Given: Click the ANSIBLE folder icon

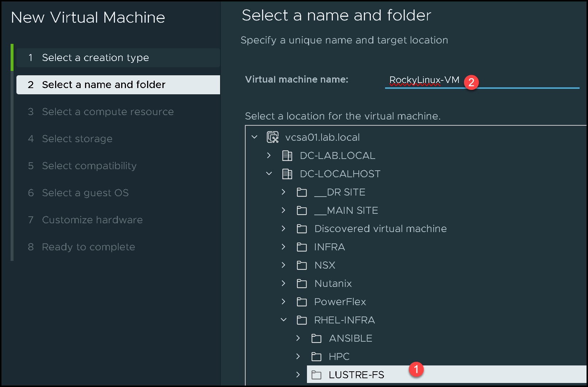Looking at the screenshot, I should [316, 338].
